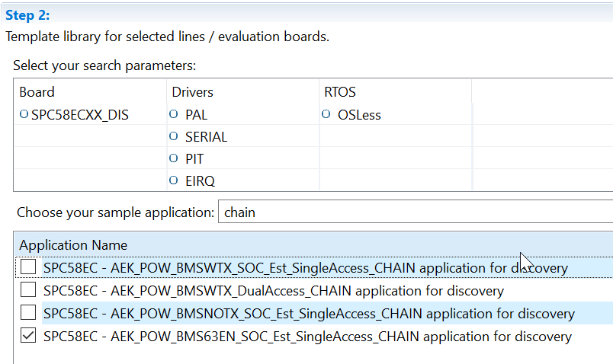Select the SERIAL driver filter

click(x=206, y=137)
